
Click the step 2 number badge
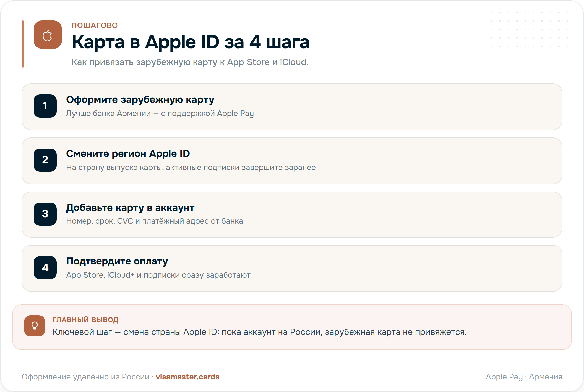click(x=45, y=160)
